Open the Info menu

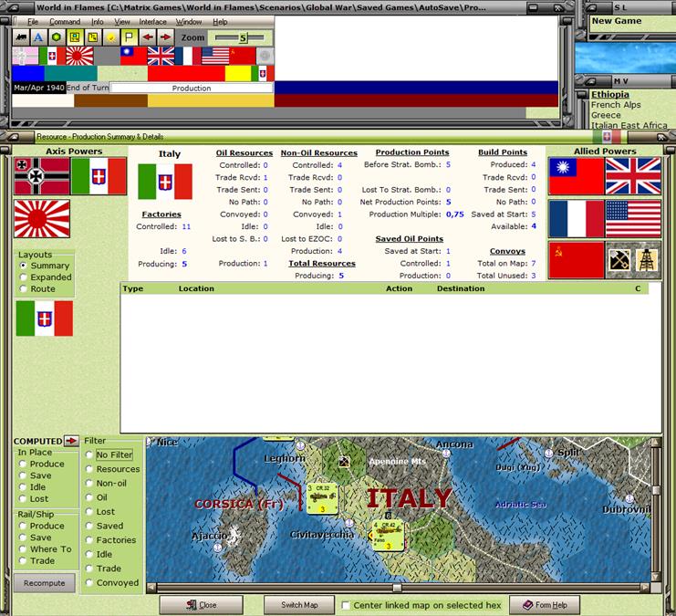(98, 22)
